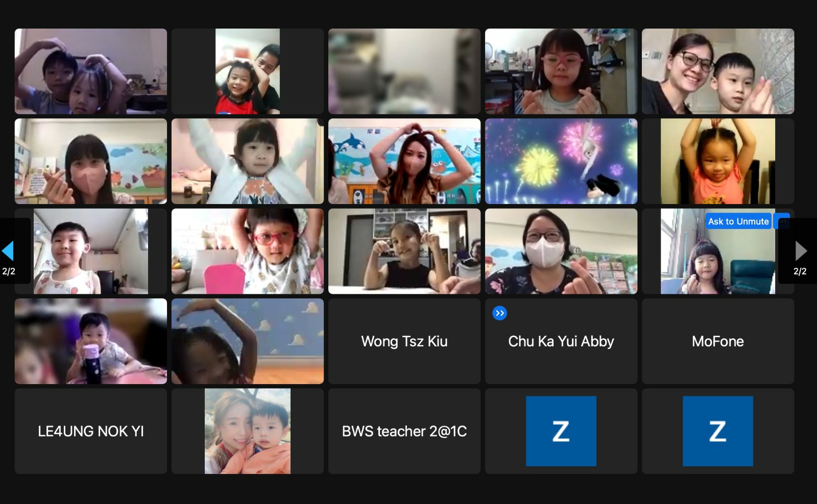The width and height of the screenshot is (817, 504).
Task: Select the BWS teacher 2@1C tile
Action: point(404,431)
